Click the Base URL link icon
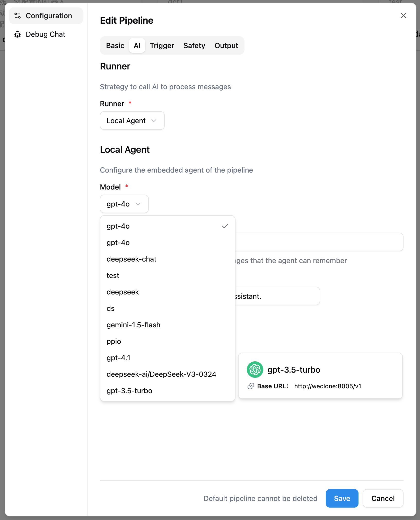 [251, 386]
